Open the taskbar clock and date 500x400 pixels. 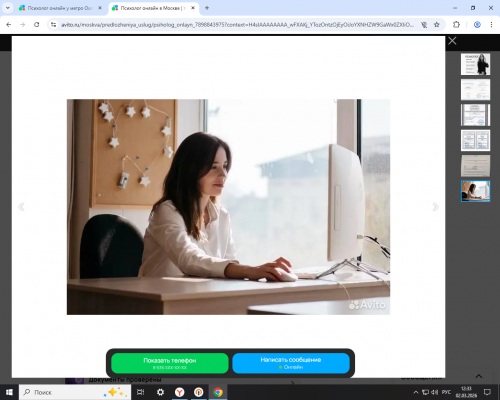pyautogui.click(x=466, y=392)
